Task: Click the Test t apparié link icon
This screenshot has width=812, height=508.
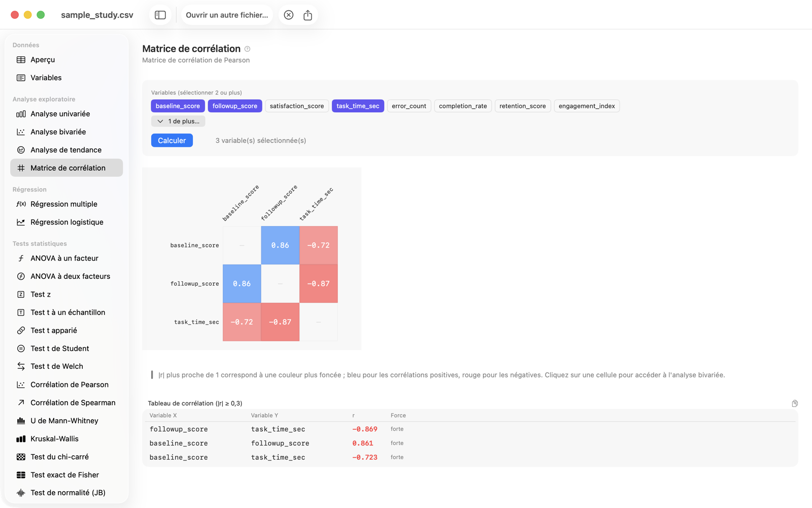Action: [x=21, y=331]
